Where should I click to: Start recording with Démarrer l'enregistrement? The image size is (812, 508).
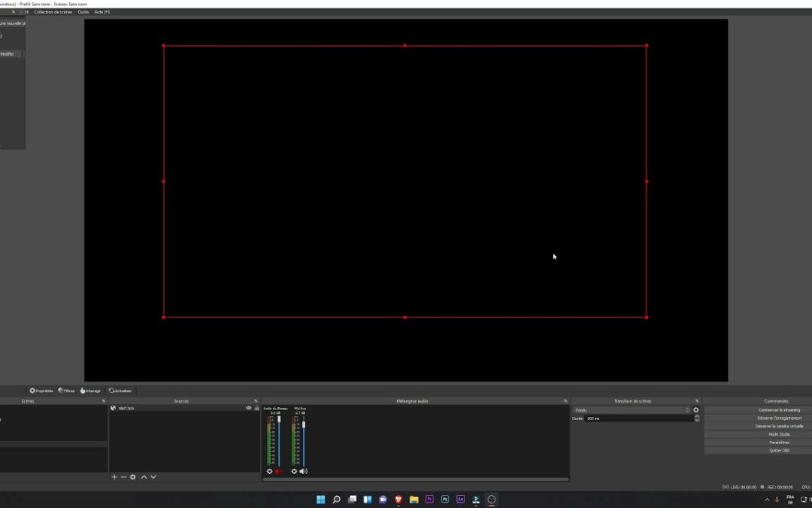pyautogui.click(x=780, y=418)
